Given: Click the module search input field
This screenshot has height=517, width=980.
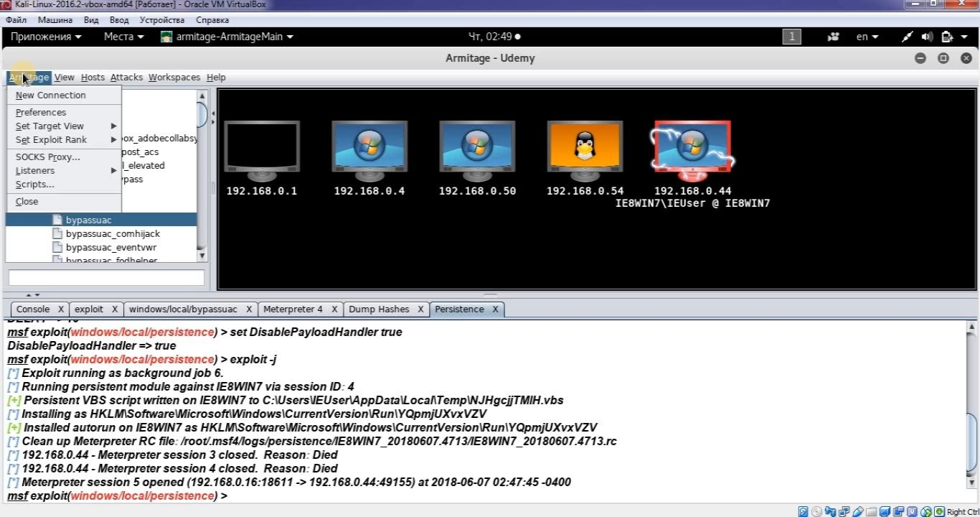Looking at the screenshot, I should pos(106,278).
